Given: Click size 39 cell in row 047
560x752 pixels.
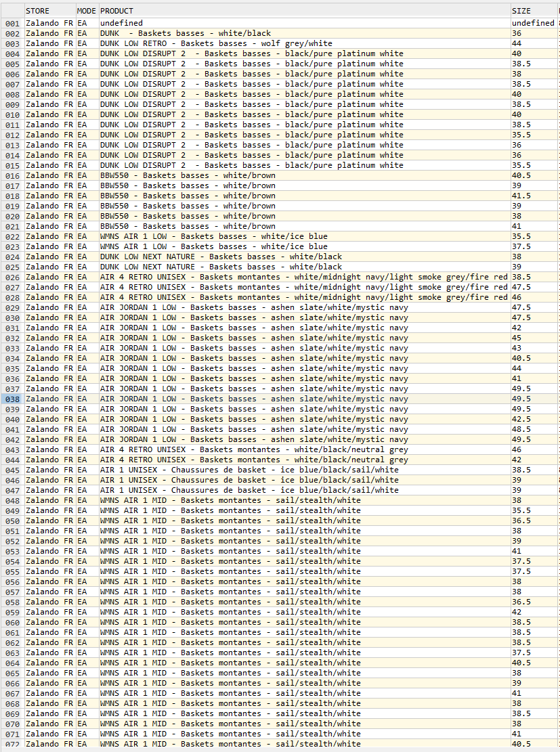Looking at the screenshot, I should (534, 490).
